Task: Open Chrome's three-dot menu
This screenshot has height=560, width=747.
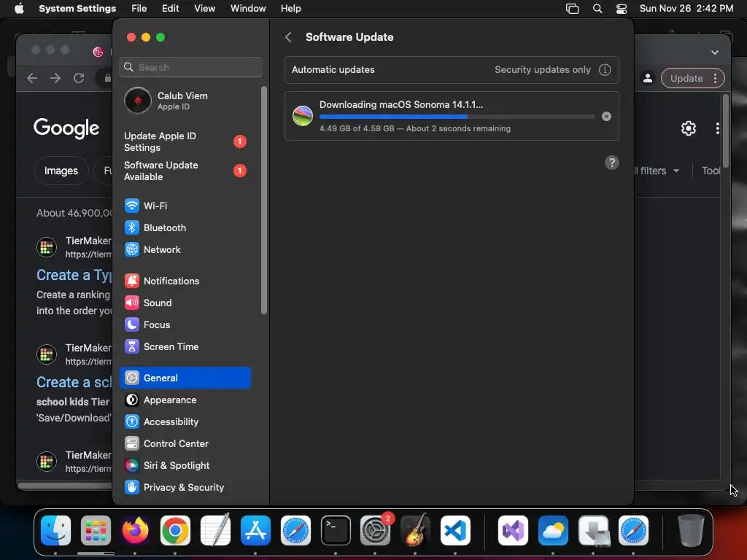Action: pyautogui.click(x=715, y=79)
